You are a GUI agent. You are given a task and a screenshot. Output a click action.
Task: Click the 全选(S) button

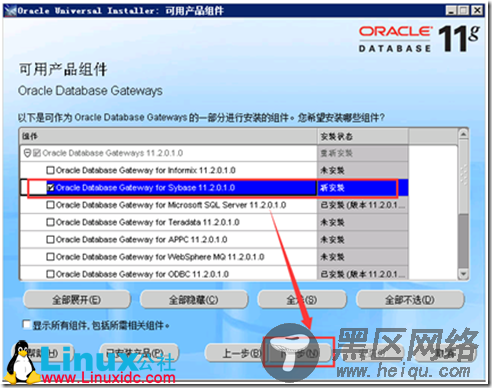(x=302, y=300)
